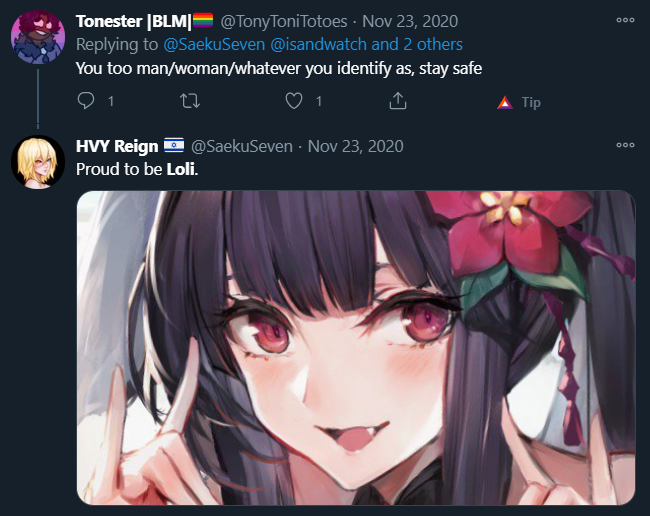Open Tonester's profile avatar
650x516 pixels.
pyautogui.click(x=38, y=37)
